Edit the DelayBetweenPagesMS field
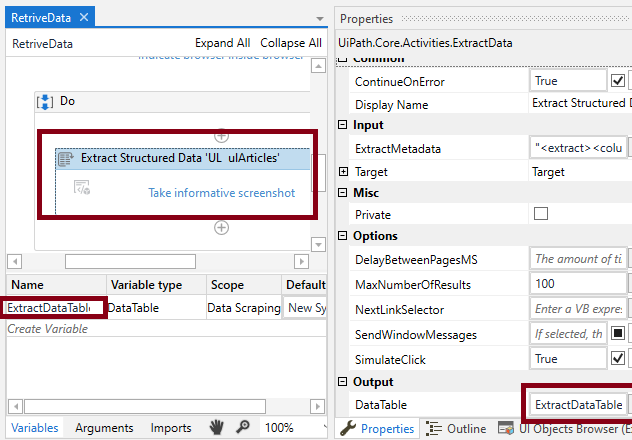 point(578,259)
